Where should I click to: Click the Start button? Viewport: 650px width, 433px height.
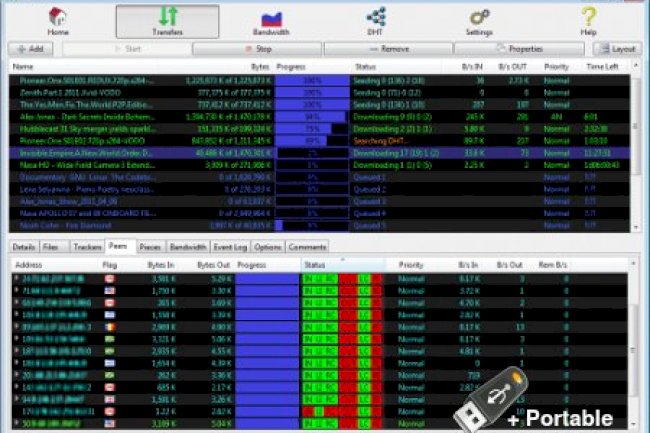point(127,49)
